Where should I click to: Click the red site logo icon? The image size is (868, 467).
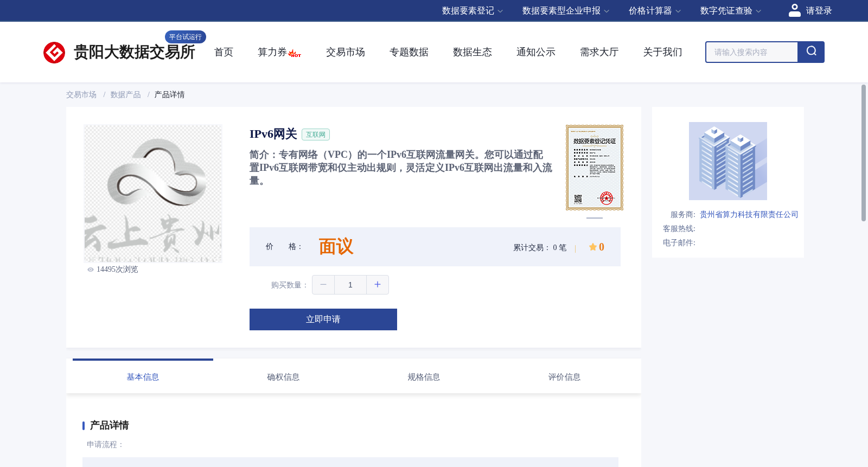54,53
